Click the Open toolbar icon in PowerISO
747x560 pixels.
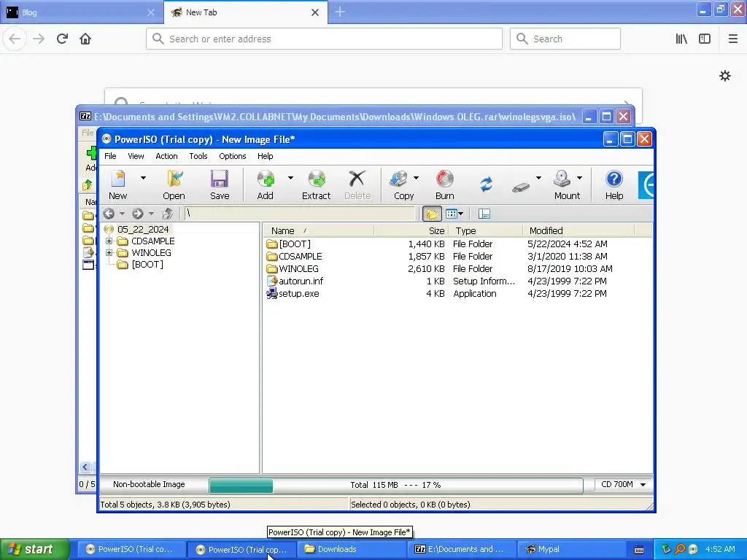point(174,185)
